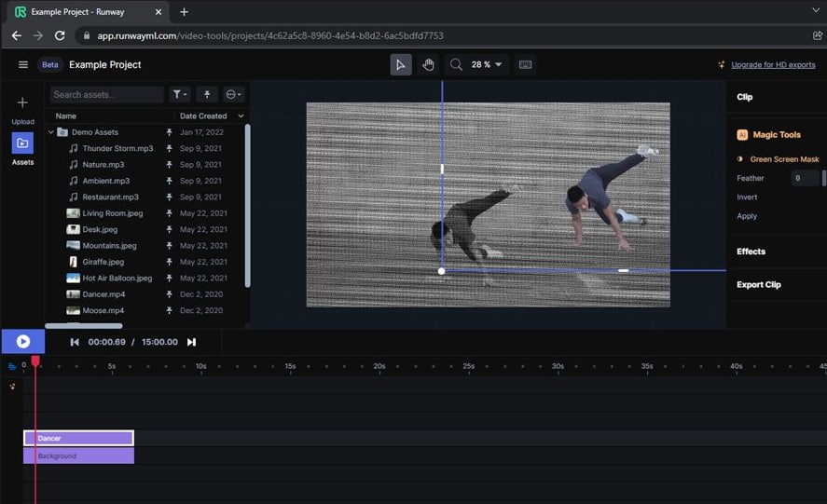Activate the hand pan tool
Viewport: 827px width, 504px height.
[x=428, y=64]
